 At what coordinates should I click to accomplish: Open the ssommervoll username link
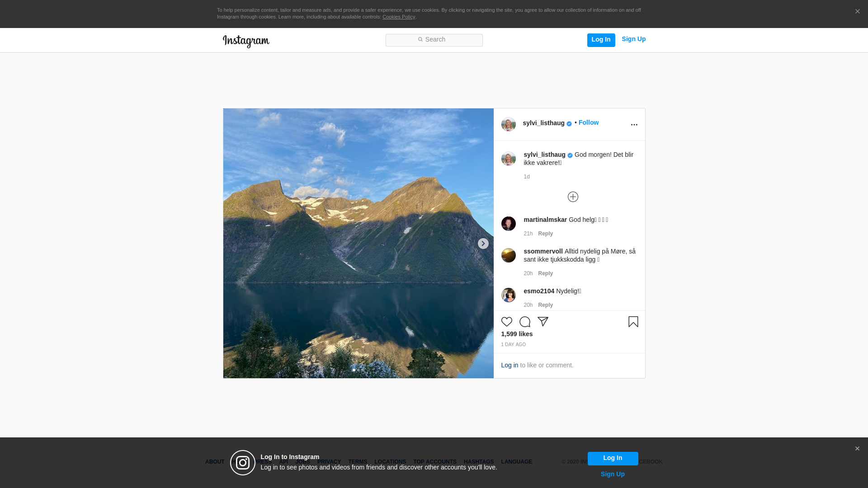coord(543,252)
